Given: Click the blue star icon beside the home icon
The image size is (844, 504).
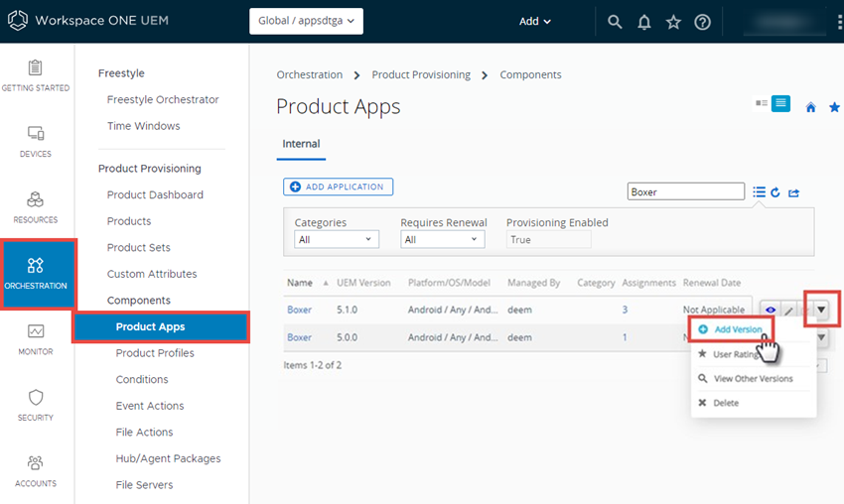Looking at the screenshot, I should (834, 107).
